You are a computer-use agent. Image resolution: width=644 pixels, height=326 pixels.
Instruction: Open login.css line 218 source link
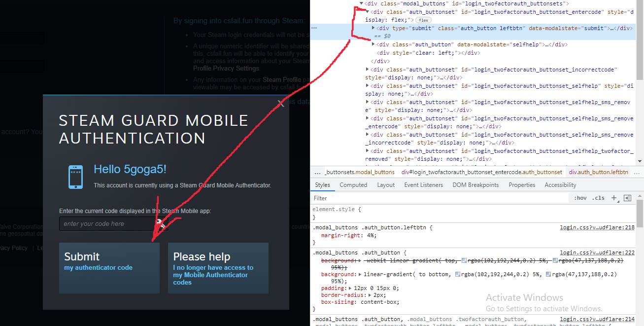pyautogui.click(x=597, y=228)
